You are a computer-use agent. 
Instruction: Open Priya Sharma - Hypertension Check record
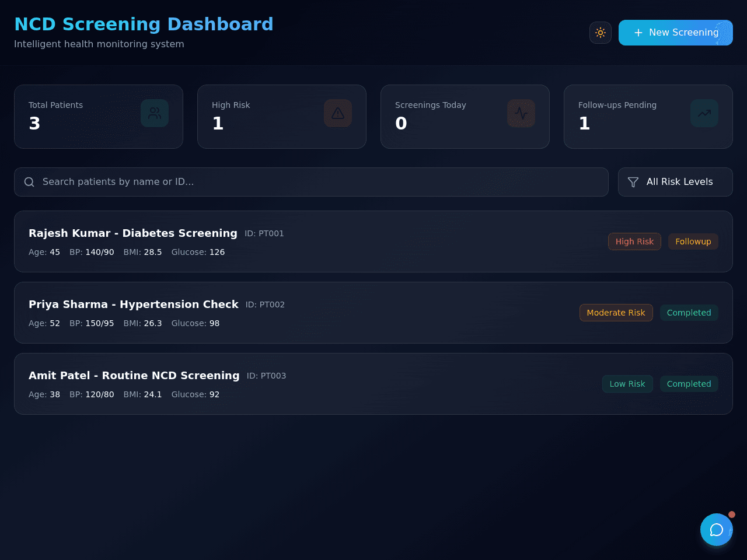tap(373, 313)
